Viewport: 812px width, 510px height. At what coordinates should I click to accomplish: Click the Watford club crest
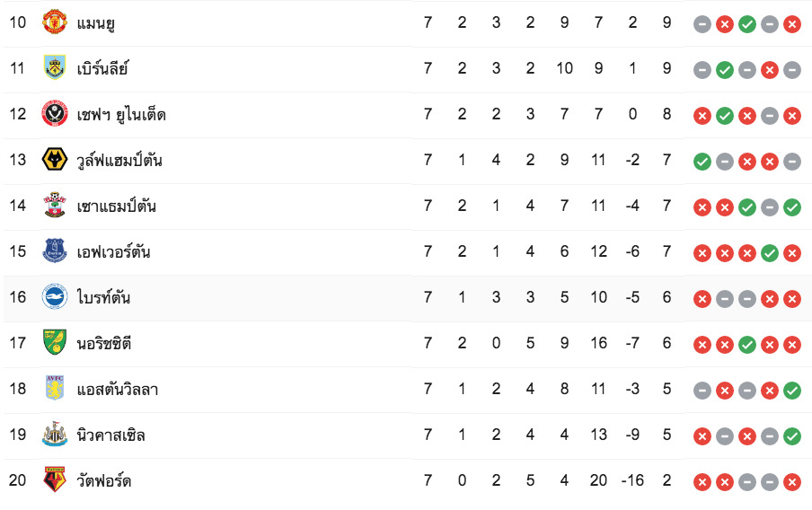click(55, 480)
